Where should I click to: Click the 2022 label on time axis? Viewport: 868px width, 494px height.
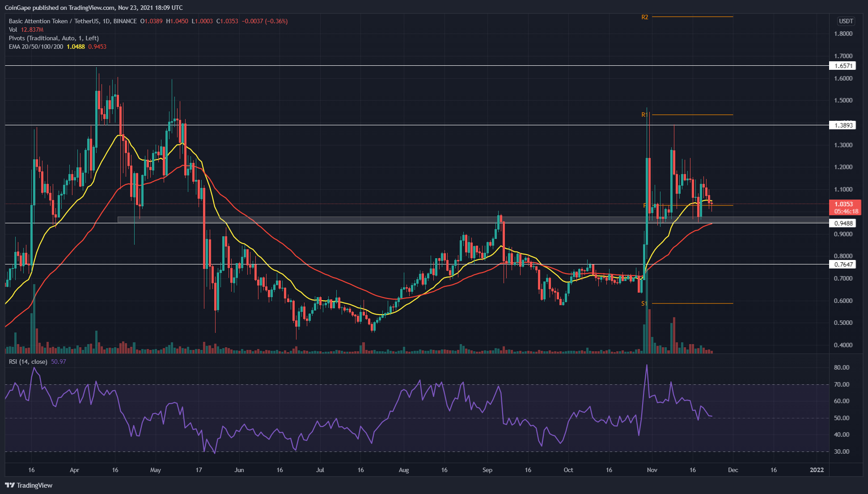point(817,470)
